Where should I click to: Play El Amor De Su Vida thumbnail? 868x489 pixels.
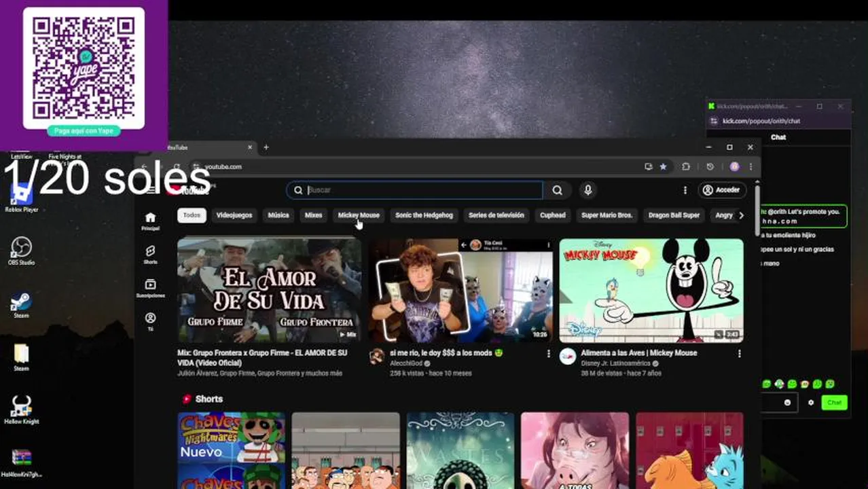270,290
